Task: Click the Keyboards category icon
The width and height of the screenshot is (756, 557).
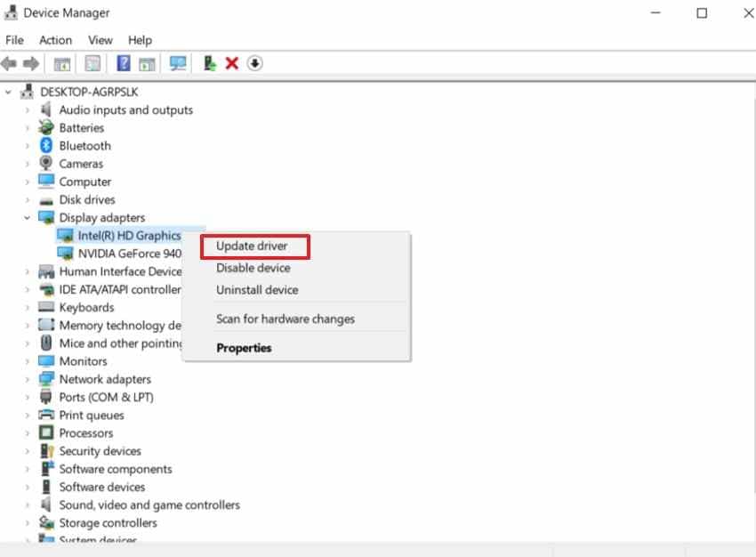Action: click(46, 307)
